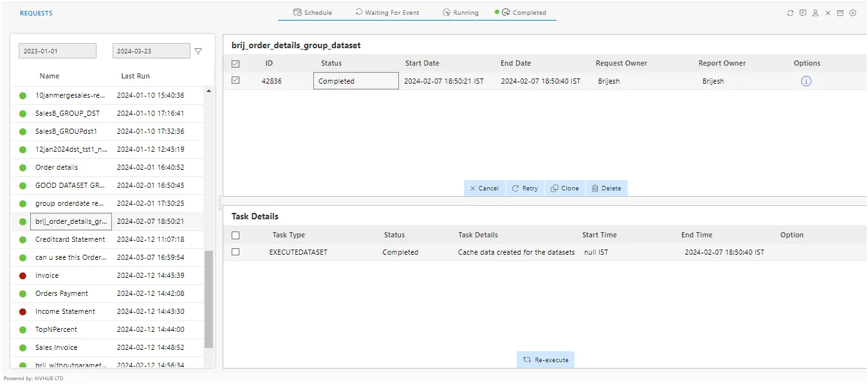Viewport: 868px width, 384px height.
Task: Click green status dot beside Order details
Action: click(x=23, y=168)
